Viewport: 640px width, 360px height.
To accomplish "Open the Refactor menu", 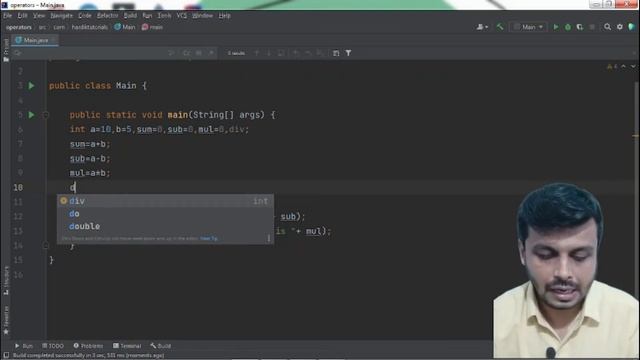I will pos(107,16).
